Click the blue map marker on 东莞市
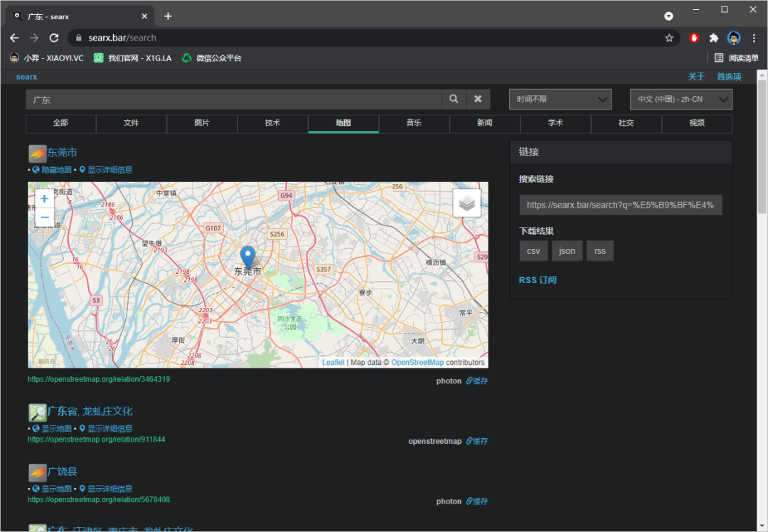The height and width of the screenshot is (532, 768). (247, 256)
